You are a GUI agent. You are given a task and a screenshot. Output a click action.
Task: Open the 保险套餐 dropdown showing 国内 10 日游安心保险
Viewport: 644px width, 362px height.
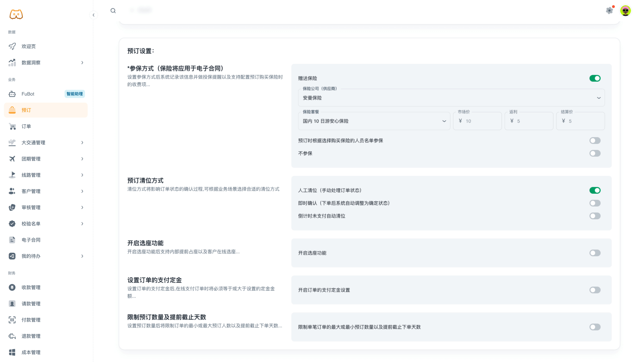coord(374,121)
